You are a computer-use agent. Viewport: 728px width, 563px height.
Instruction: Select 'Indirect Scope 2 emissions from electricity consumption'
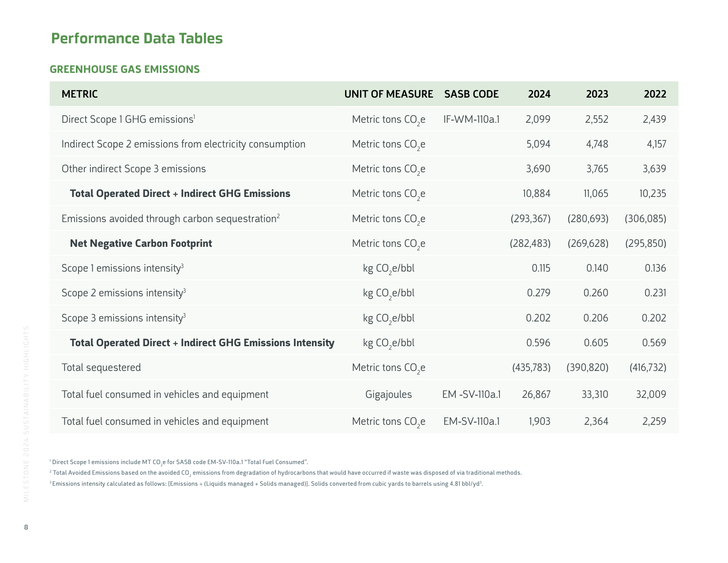[184, 144]
